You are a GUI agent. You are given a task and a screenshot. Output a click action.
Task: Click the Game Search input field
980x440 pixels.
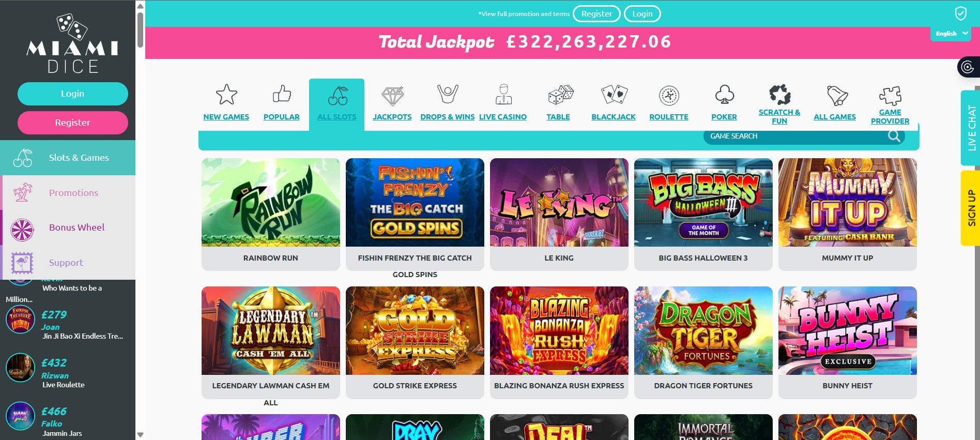[796, 136]
